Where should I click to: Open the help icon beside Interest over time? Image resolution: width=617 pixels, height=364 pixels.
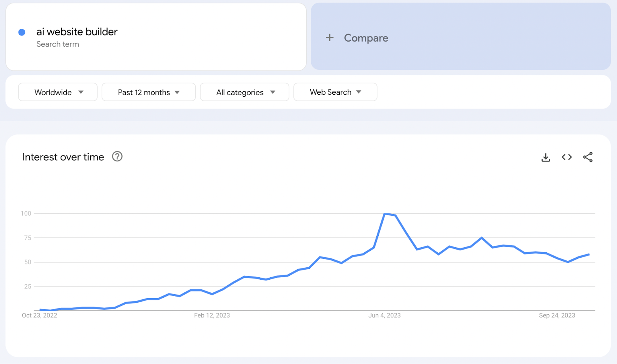[x=117, y=156]
